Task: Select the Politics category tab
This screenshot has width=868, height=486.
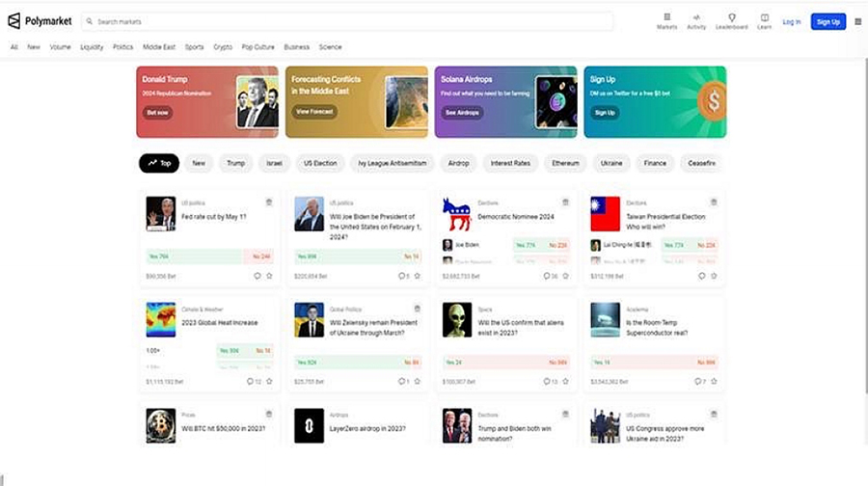Action: pyautogui.click(x=122, y=46)
